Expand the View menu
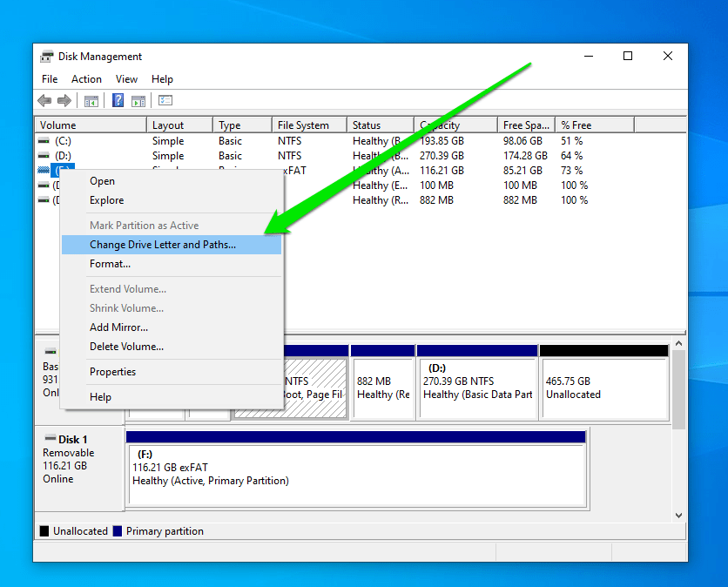Screen dimensions: 728x587 (126, 79)
